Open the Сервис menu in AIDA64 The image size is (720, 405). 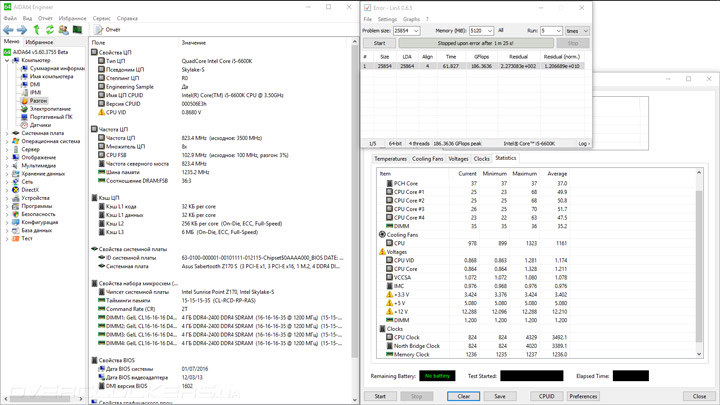(x=102, y=18)
